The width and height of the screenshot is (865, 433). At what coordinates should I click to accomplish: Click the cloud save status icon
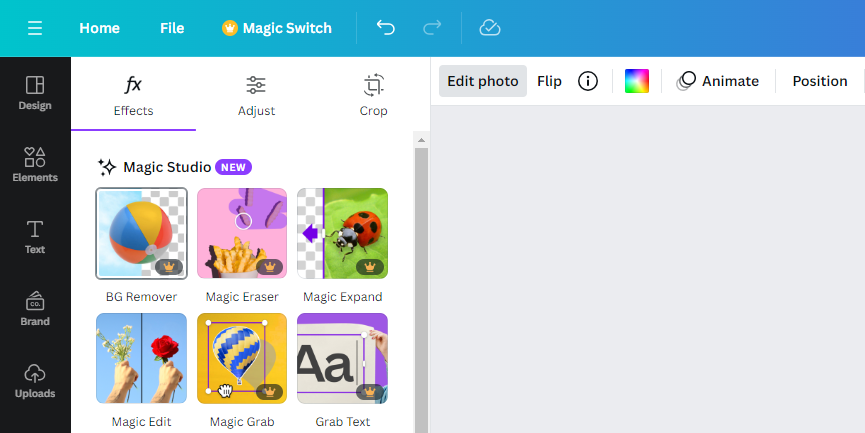pos(490,28)
